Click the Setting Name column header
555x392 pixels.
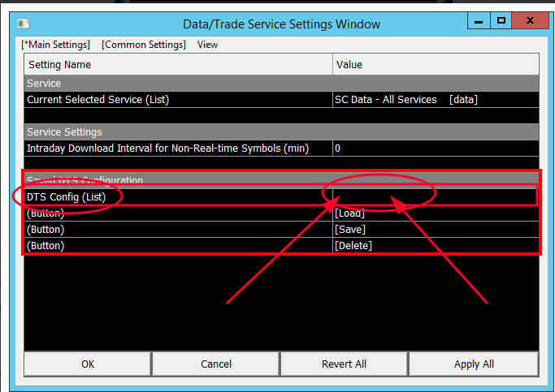(179, 64)
